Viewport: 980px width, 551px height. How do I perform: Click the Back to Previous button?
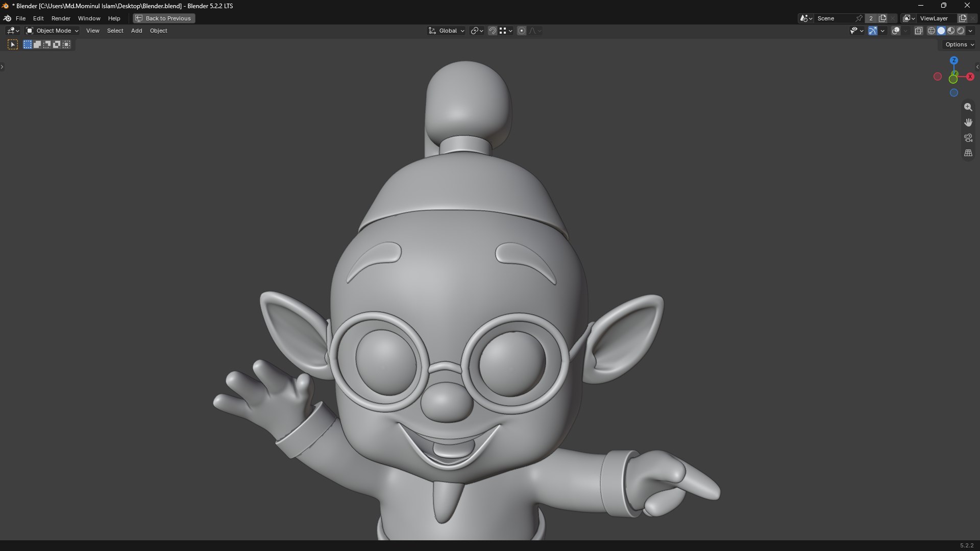(164, 18)
